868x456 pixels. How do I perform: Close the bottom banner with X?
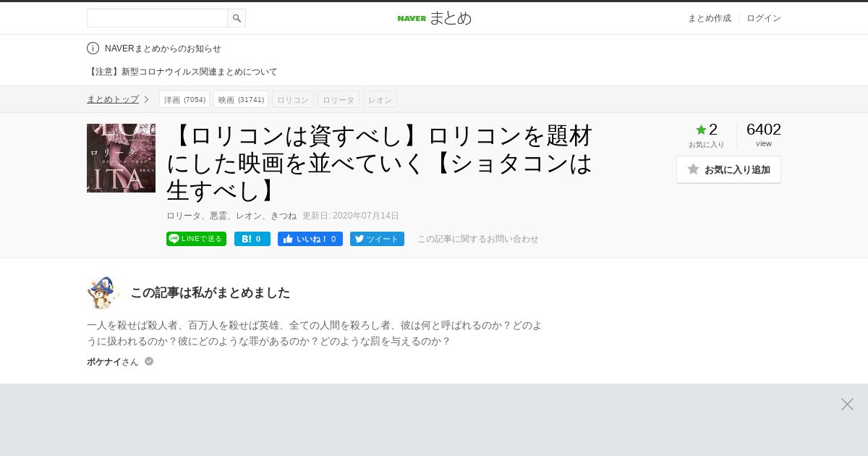click(x=847, y=404)
